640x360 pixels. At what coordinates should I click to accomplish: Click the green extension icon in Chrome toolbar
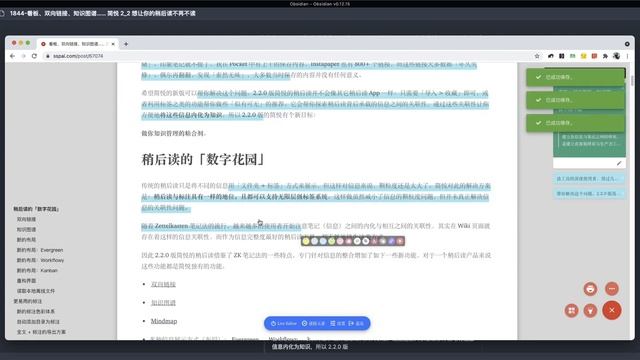click(573, 56)
